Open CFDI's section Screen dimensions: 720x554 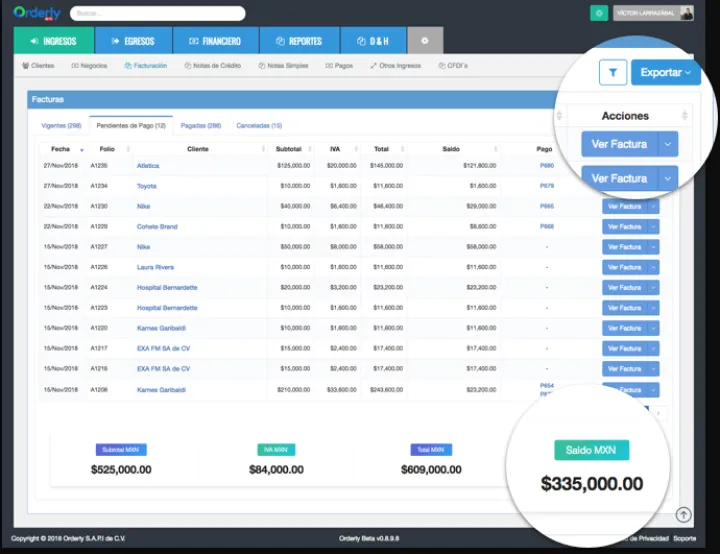tap(453, 65)
